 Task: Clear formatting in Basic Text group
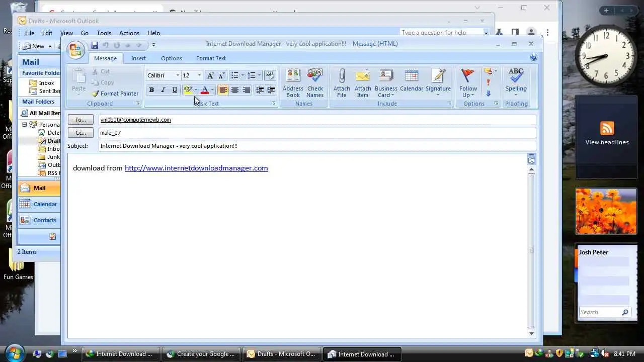(270, 75)
